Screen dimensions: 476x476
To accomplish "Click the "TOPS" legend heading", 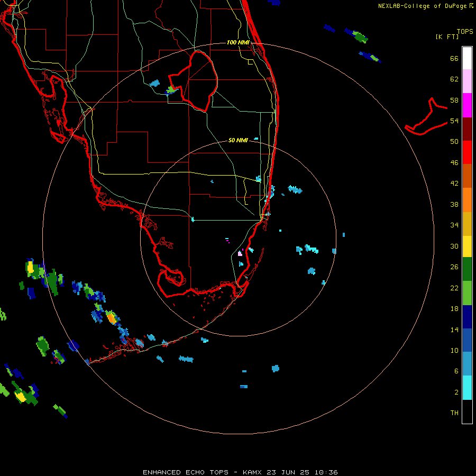I will point(465,32).
